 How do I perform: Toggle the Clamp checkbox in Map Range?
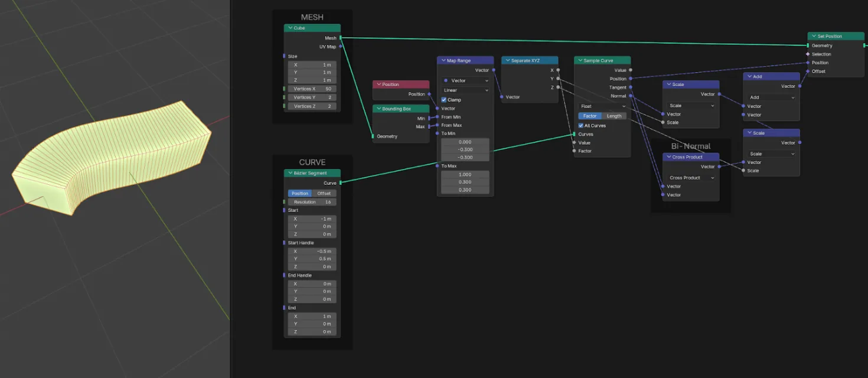click(x=444, y=100)
